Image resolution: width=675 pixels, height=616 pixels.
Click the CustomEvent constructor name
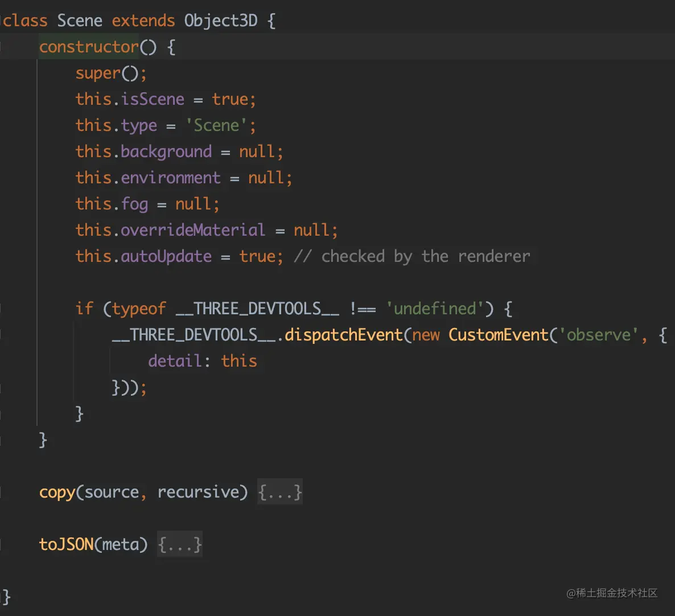pos(499,335)
